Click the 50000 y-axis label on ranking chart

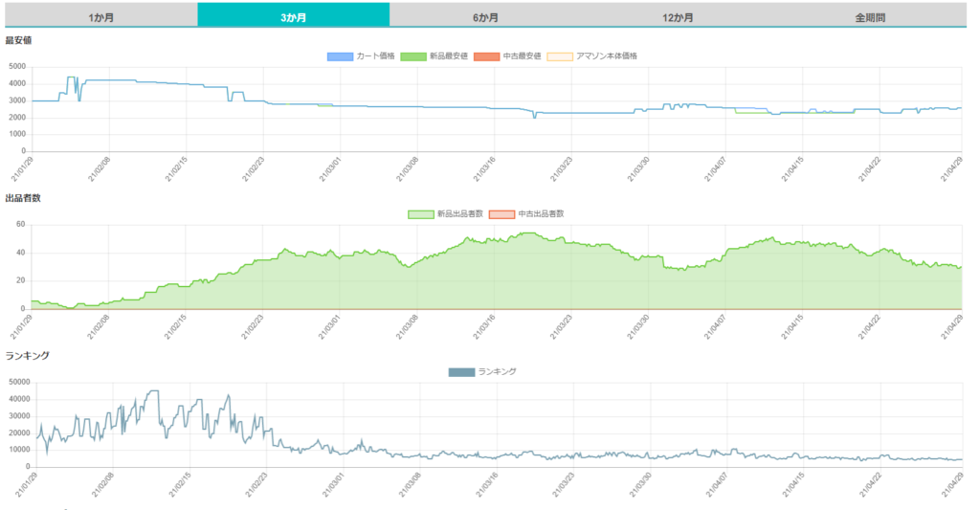click(17, 383)
